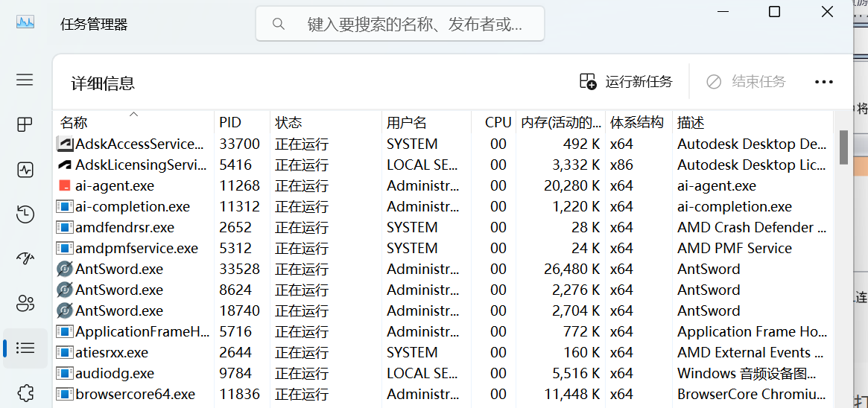This screenshot has height=408, width=868.
Task: Select the ai-completion.exe process name
Action: pos(133,207)
